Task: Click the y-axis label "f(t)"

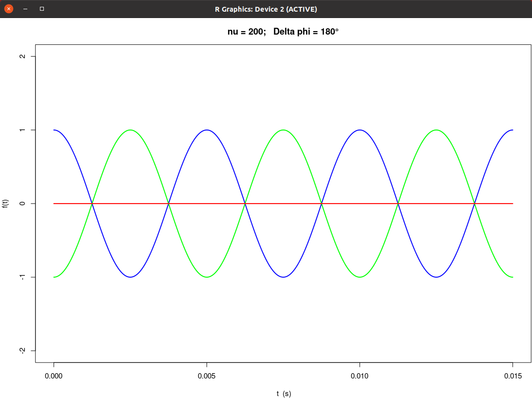Action: (x=5, y=204)
